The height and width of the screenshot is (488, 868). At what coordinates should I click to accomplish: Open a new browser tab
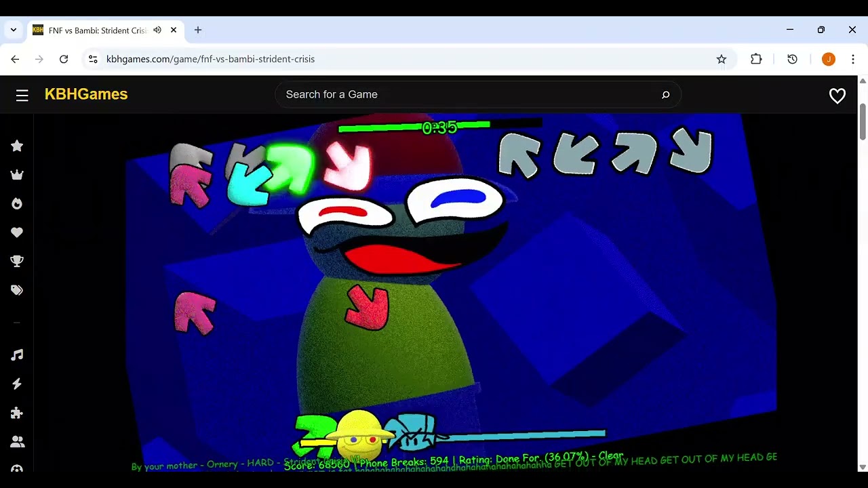point(198,30)
